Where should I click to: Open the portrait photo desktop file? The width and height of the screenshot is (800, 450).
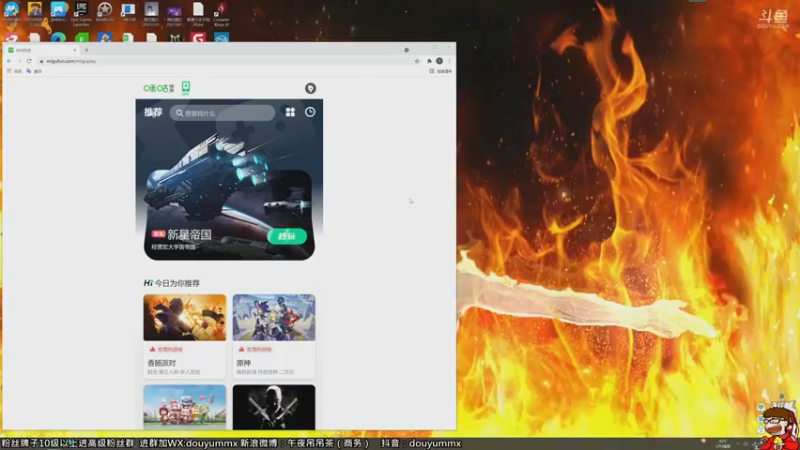(151, 13)
